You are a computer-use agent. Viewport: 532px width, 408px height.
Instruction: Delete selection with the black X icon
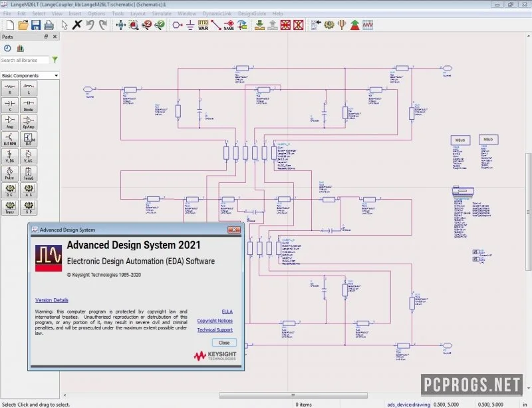click(77, 25)
